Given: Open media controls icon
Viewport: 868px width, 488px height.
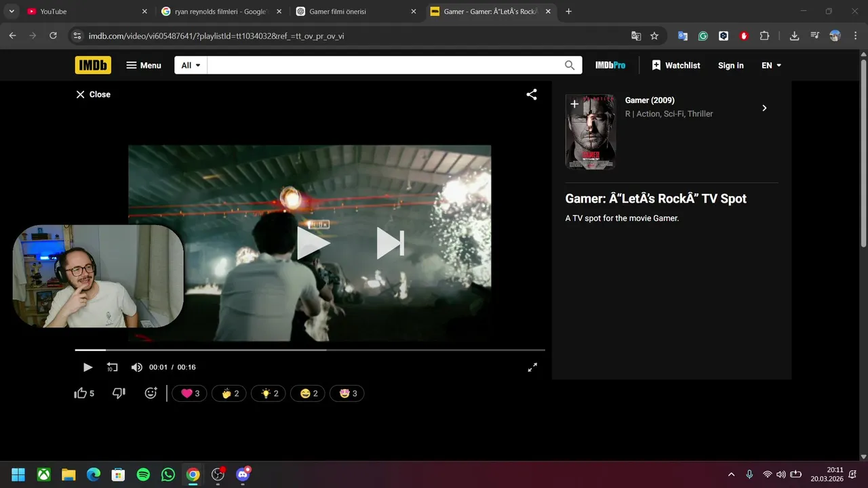Looking at the screenshot, I should tap(815, 36).
